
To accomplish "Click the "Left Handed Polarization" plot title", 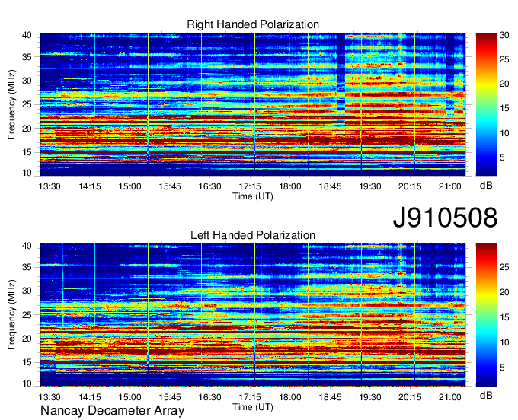I will click(253, 235).
